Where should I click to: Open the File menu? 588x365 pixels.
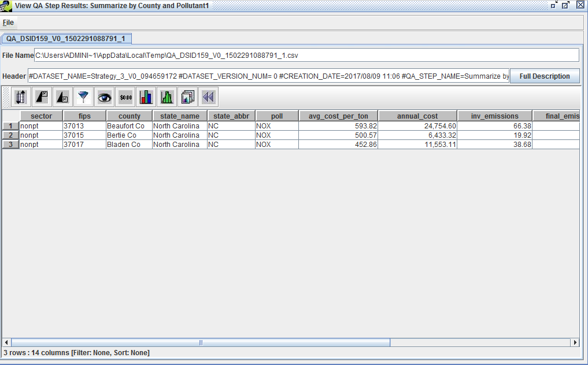[x=9, y=22]
